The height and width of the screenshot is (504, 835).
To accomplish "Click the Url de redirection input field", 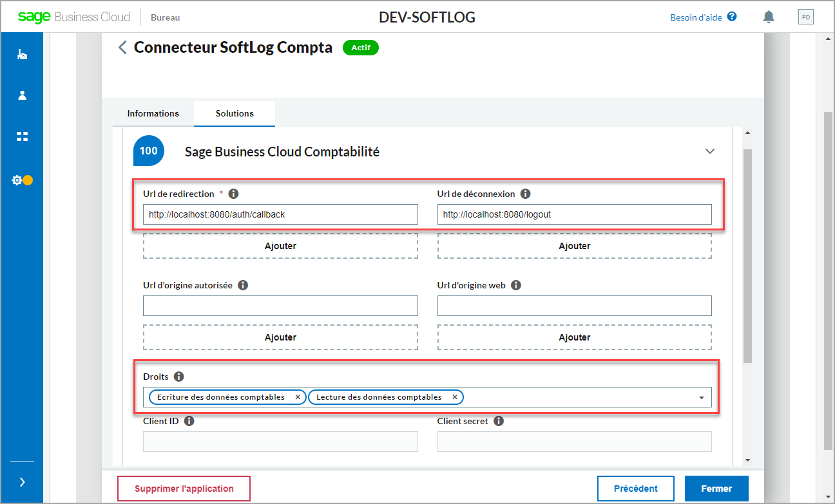I will pyautogui.click(x=280, y=214).
